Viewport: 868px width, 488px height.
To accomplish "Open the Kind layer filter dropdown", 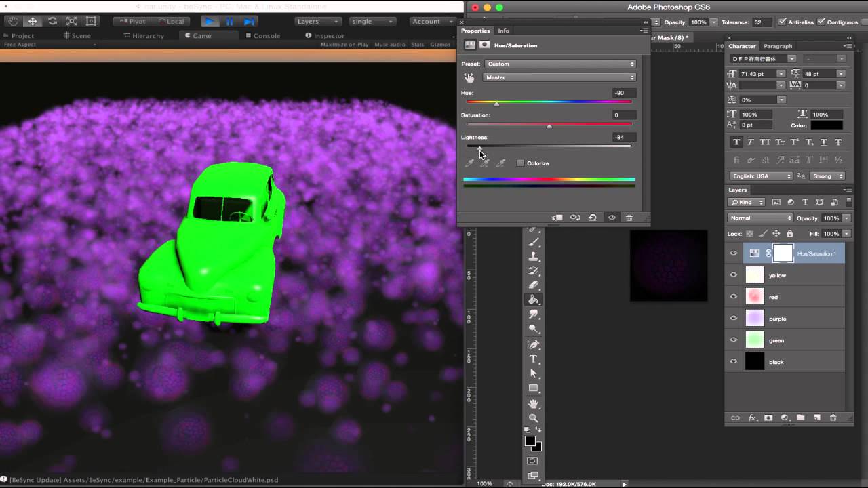I will click(x=747, y=202).
